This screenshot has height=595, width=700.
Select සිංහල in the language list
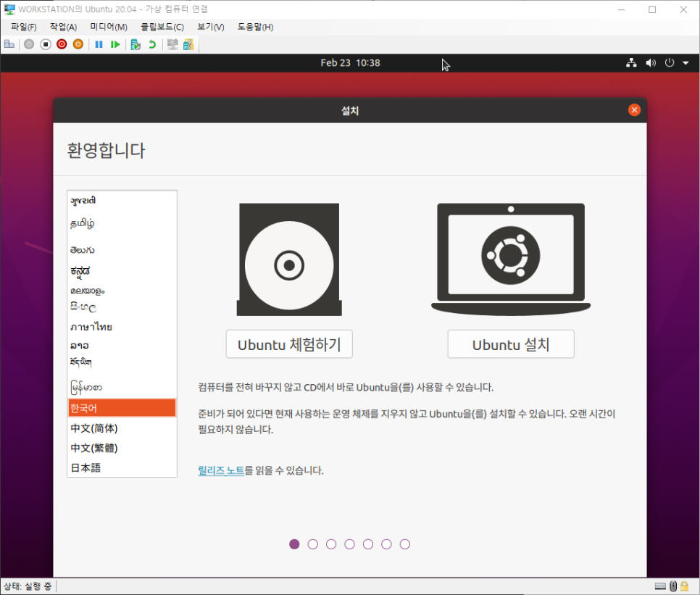[122, 307]
